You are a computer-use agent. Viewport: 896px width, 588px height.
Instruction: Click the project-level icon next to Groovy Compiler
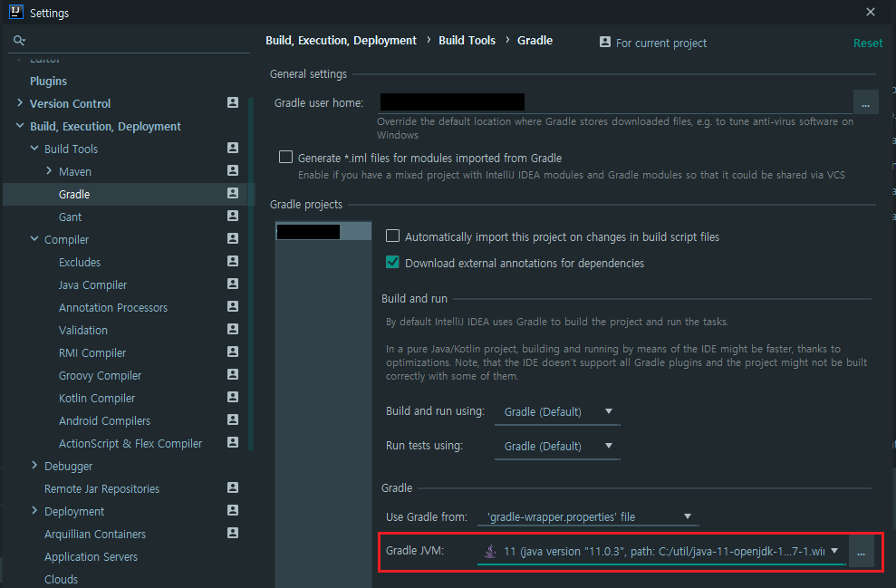[x=233, y=374]
